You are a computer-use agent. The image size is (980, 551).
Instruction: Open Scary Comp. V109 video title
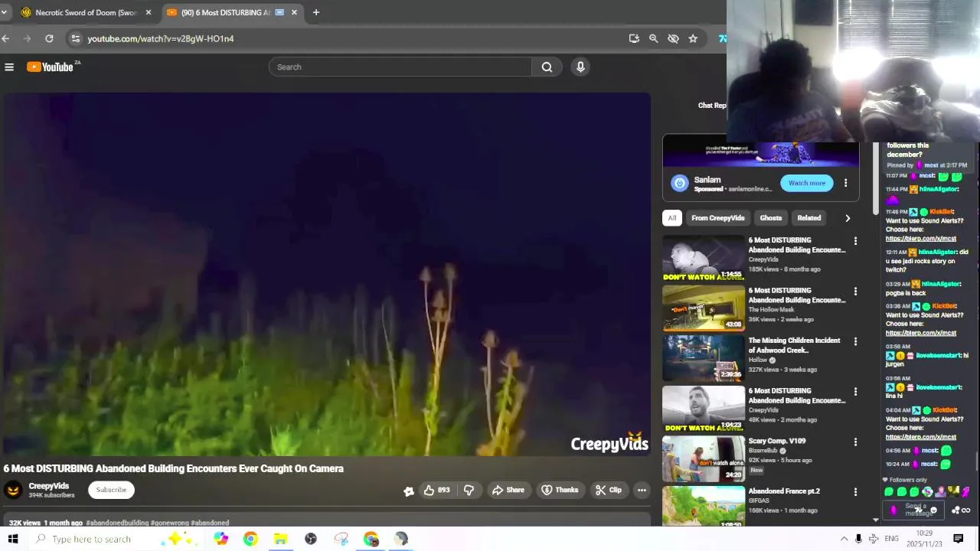click(x=776, y=441)
